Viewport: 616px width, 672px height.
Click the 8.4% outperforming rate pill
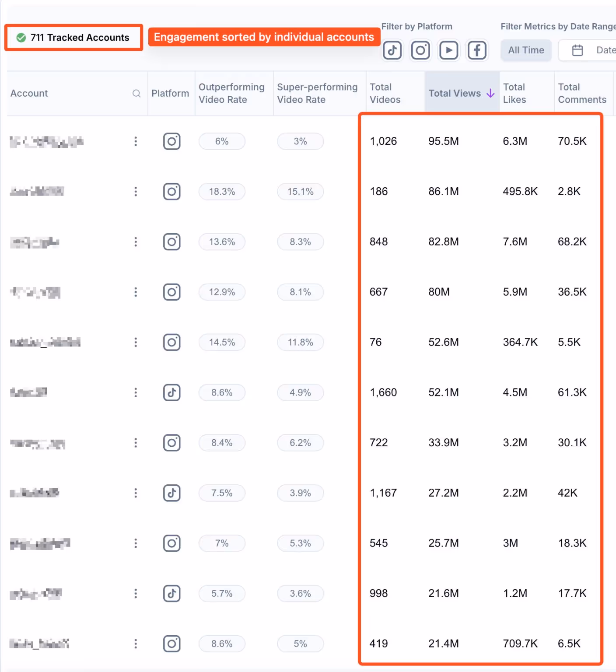coord(222,443)
